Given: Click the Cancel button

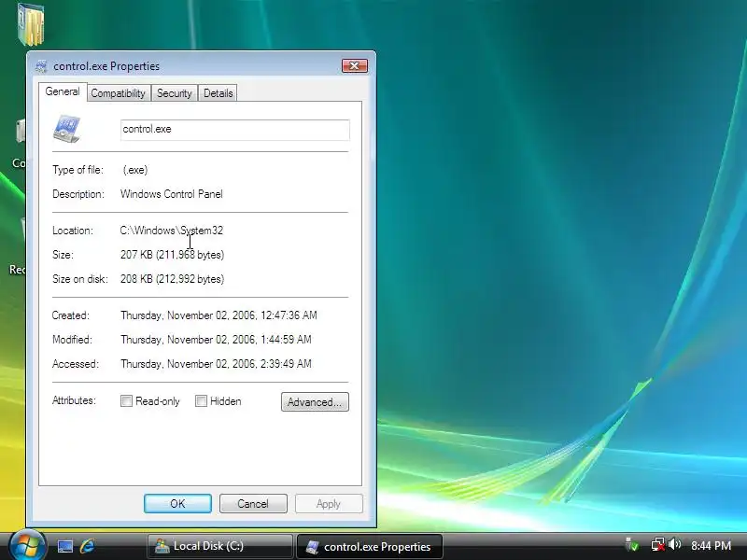Looking at the screenshot, I should (253, 504).
